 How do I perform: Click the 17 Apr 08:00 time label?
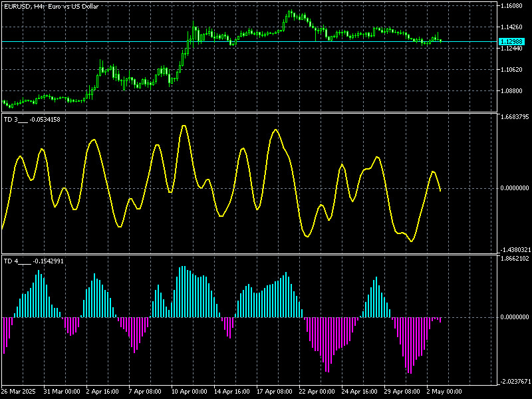(275, 392)
